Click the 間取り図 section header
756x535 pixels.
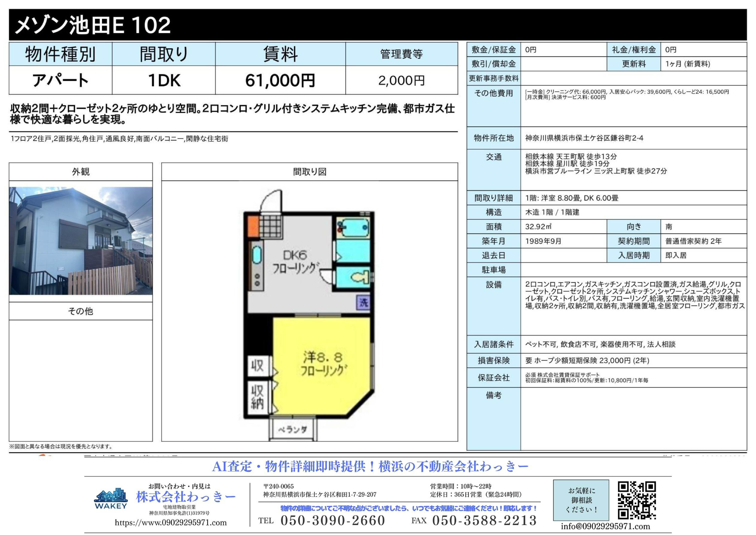point(310,172)
